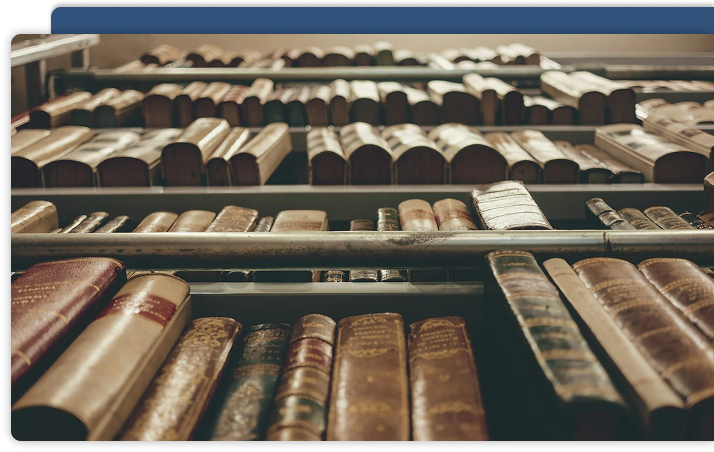This screenshot has width=714, height=452.
Task: Click the blue header bar at top
Action: 380,20
